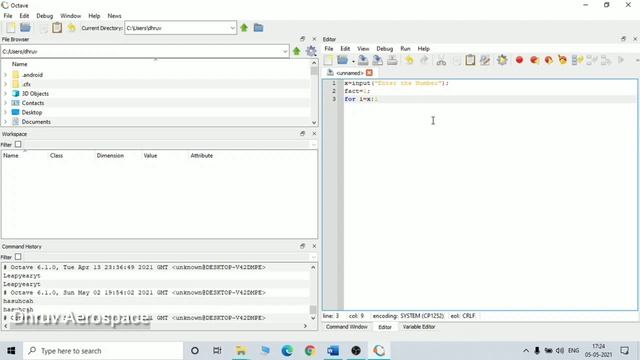The height and width of the screenshot is (360, 640).
Task: Sort File Browser by Name column
Action: (20, 64)
